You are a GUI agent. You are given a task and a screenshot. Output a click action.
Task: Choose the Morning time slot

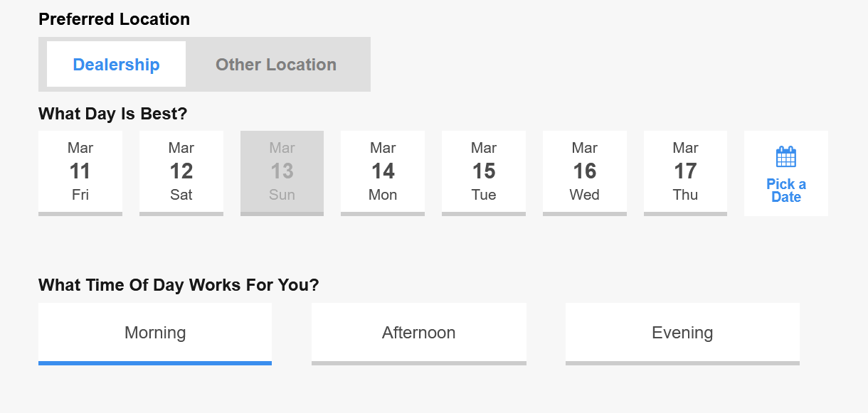coord(155,333)
